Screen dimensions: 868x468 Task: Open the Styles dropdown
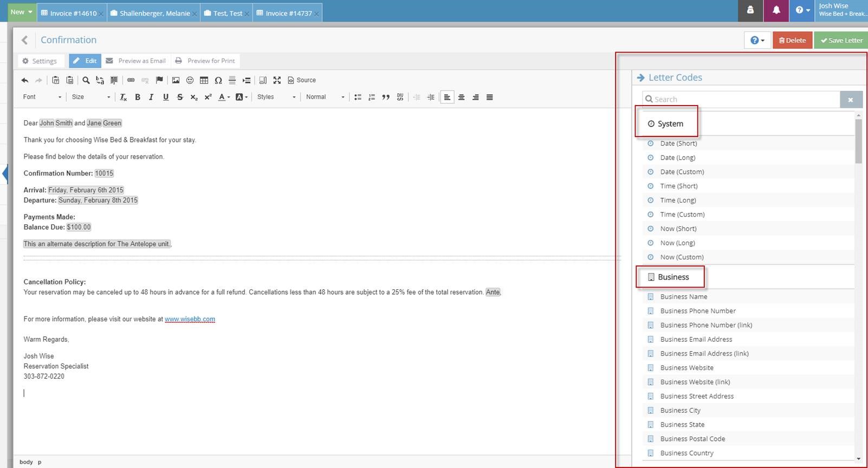(276, 97)
